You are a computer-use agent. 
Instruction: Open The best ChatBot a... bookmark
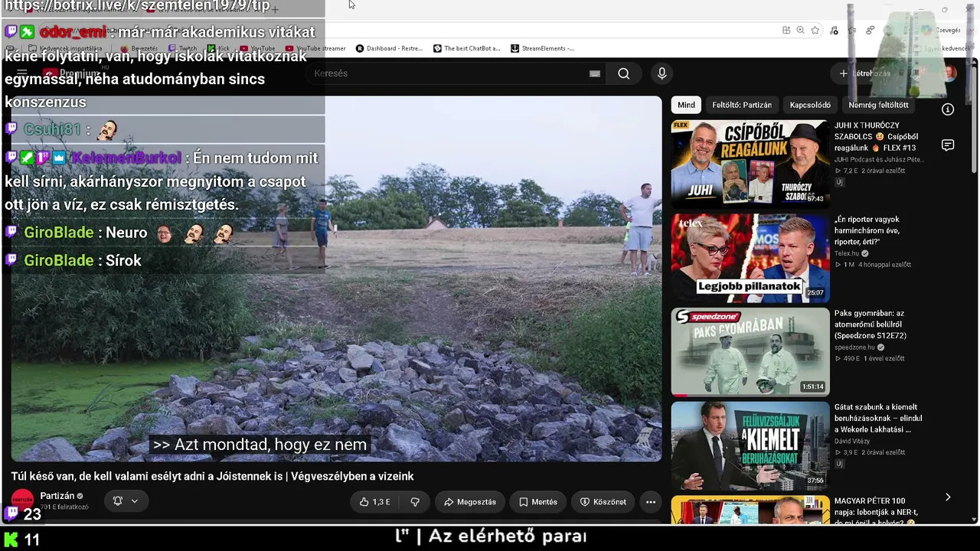467,48
